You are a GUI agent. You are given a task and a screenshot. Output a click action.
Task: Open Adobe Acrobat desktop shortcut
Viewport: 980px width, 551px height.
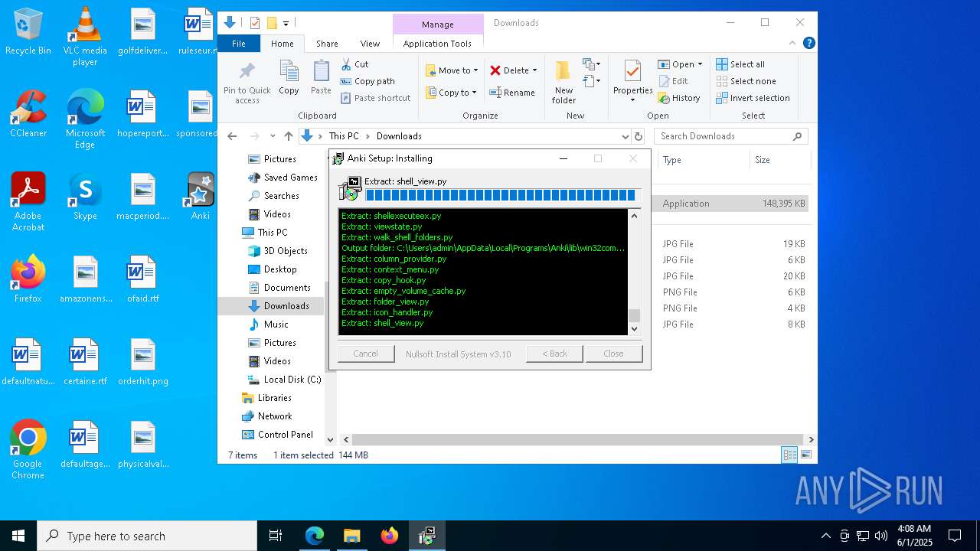tap(28, 201)
